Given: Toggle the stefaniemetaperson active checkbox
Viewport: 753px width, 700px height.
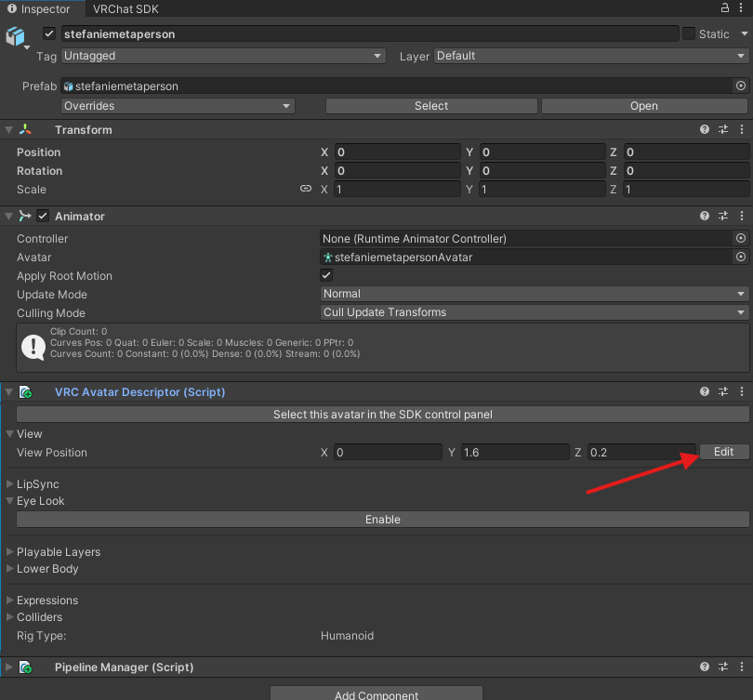Looking at the screenshot, I should [49, 33].
